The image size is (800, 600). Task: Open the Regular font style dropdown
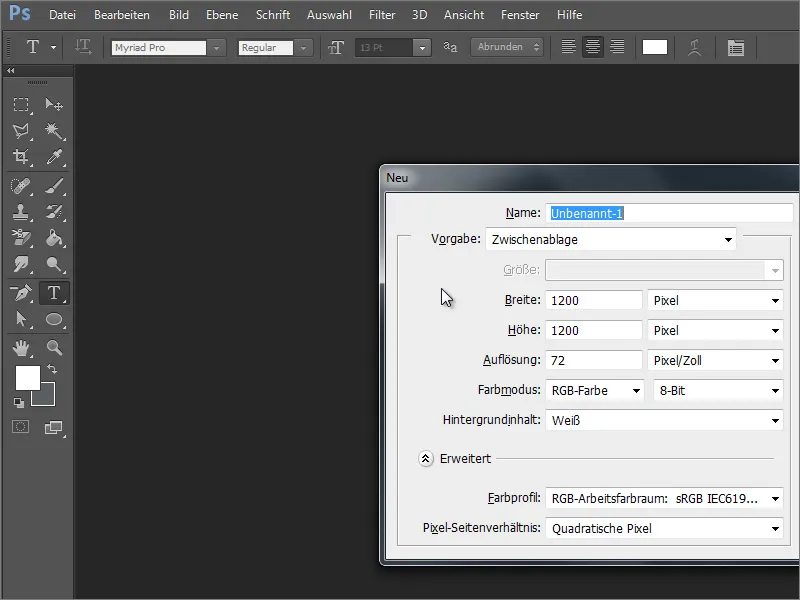(304, 48)
